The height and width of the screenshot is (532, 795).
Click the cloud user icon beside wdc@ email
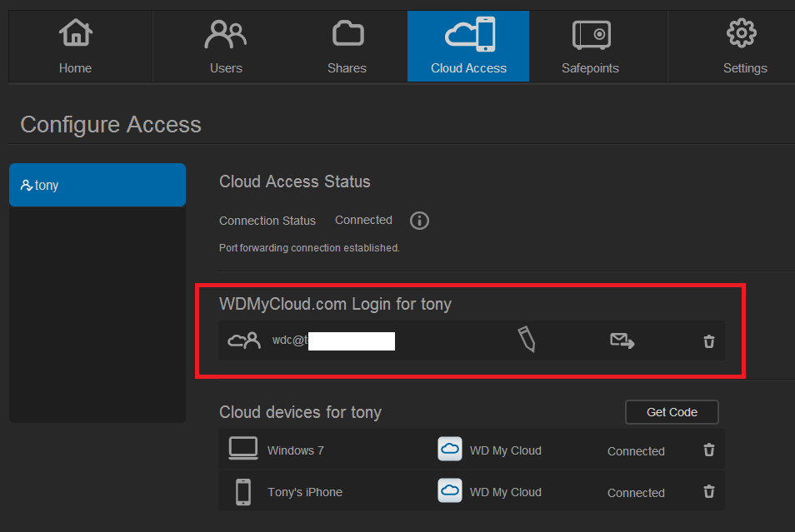pos(244,341)
